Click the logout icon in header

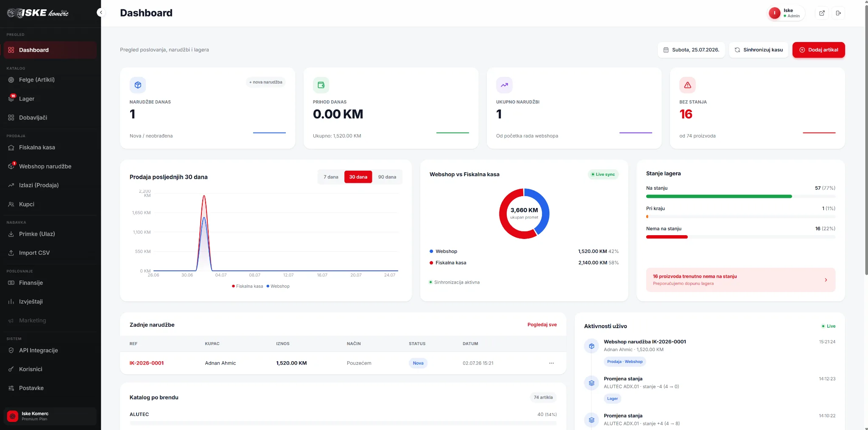838,13
